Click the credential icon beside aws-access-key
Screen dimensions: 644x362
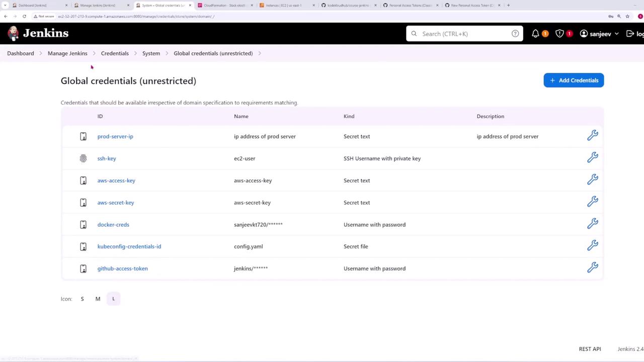[x=84, y=180]
